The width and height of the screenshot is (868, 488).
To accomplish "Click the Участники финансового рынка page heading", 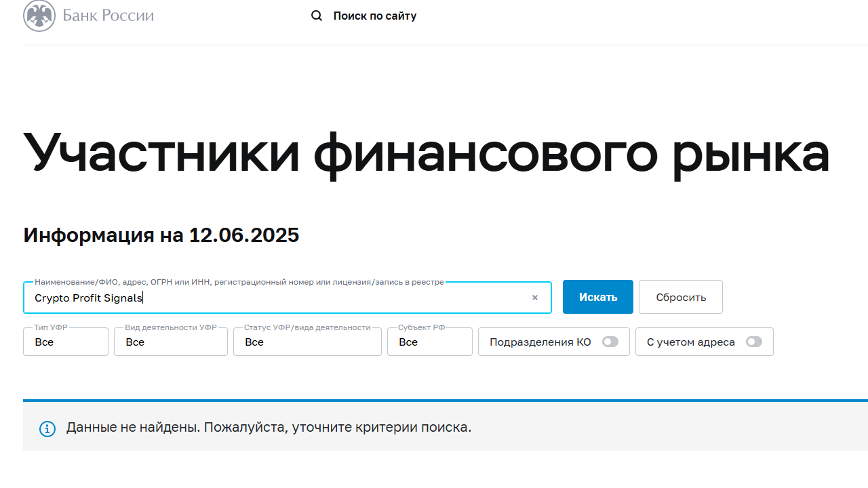I will pos(426,152).
